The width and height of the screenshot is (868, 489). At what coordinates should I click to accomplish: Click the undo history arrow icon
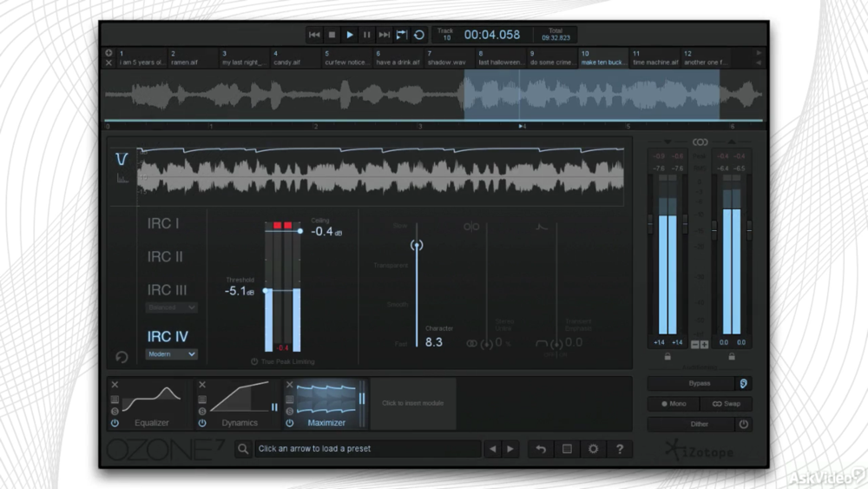[541, 449]
